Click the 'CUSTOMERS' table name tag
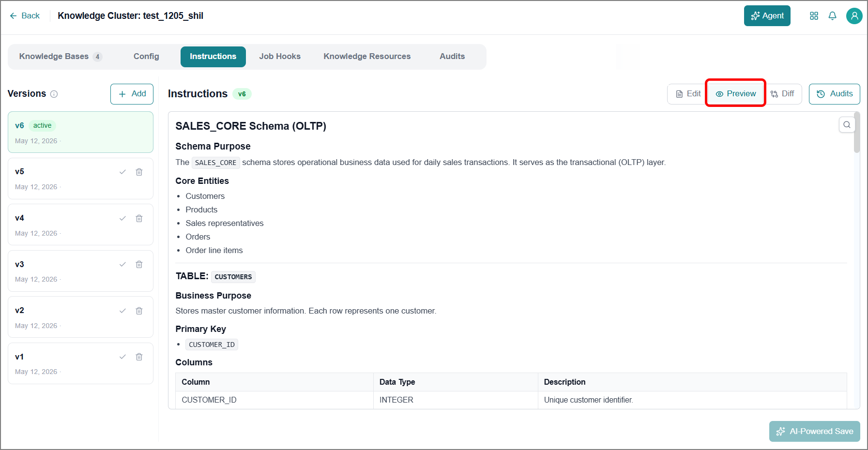Viewport: 868px width, 450px height. 233,277
